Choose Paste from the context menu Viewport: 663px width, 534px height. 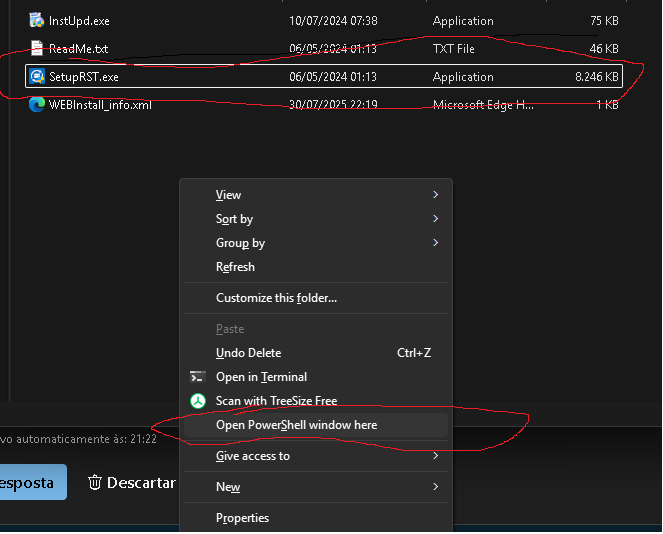coord(316,329)
